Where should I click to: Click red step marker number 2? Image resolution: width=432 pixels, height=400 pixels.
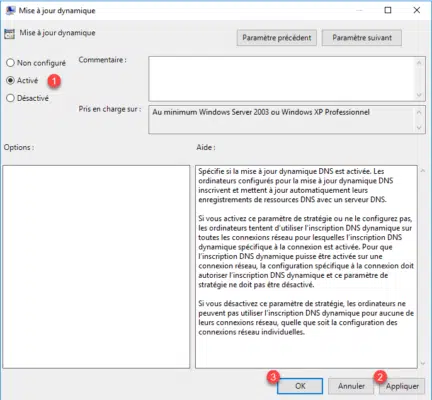[x=380, y=377]
